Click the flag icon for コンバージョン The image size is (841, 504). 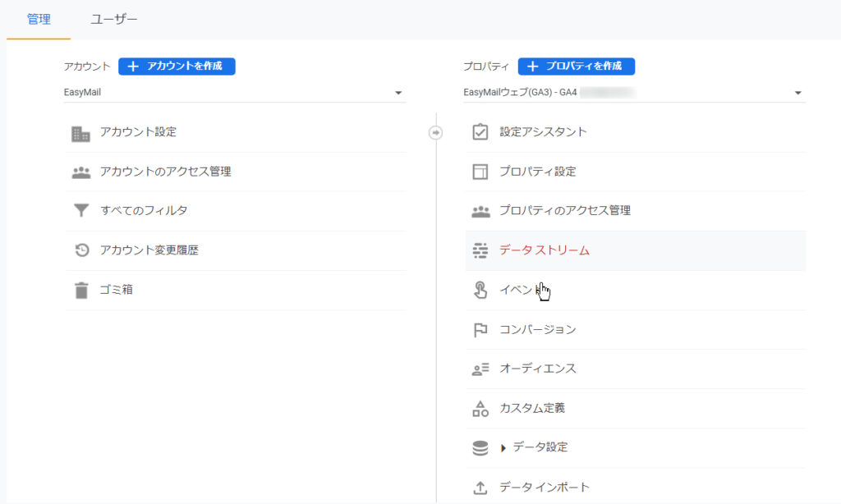[480, 329]
